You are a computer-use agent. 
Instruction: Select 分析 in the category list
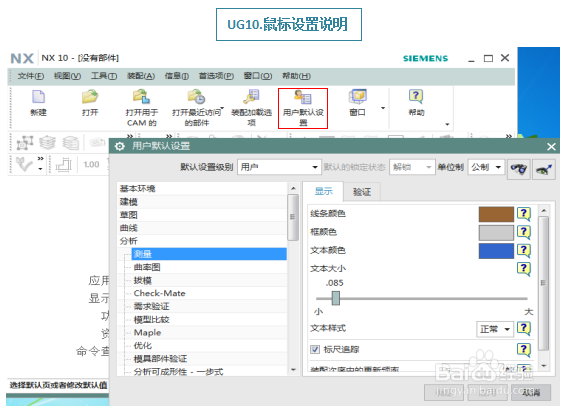pos(202,241)
